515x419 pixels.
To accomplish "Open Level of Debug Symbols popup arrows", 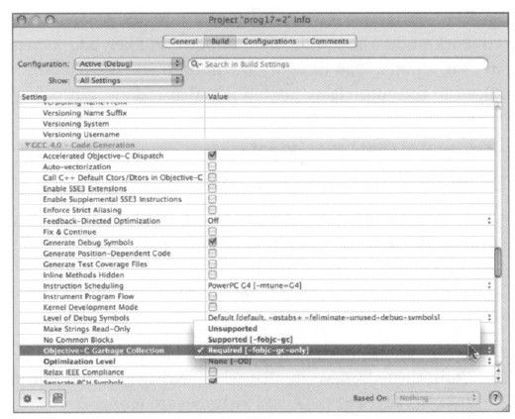I will pyautogui.click(x=489, y=317).
